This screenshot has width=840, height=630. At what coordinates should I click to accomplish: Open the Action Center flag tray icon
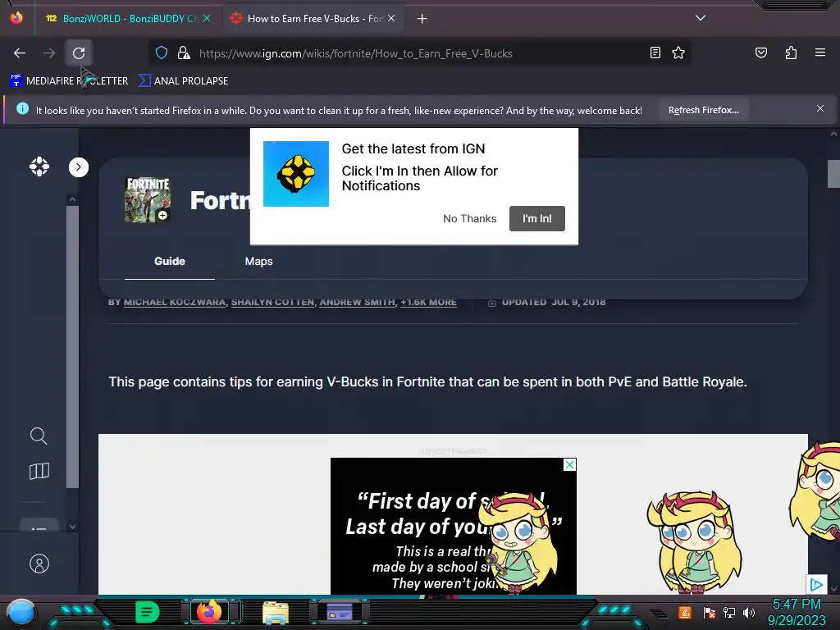(710, 612)
